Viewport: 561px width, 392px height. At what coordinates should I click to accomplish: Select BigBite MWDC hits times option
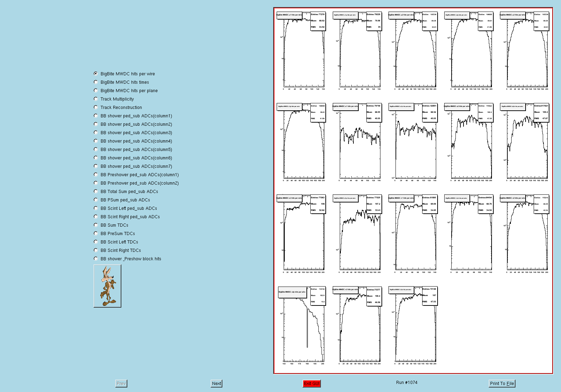pyautogui.click(x=121, y=82)
